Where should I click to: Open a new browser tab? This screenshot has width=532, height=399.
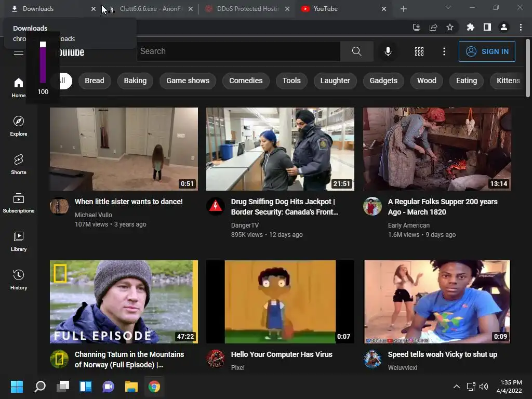tap(403, 9)
